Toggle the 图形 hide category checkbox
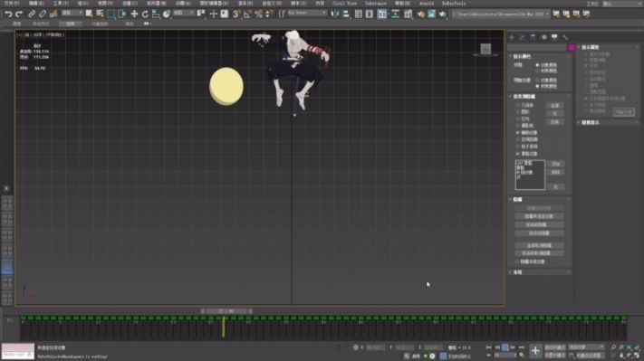This screenshot has width=644, height=361. 517,112
